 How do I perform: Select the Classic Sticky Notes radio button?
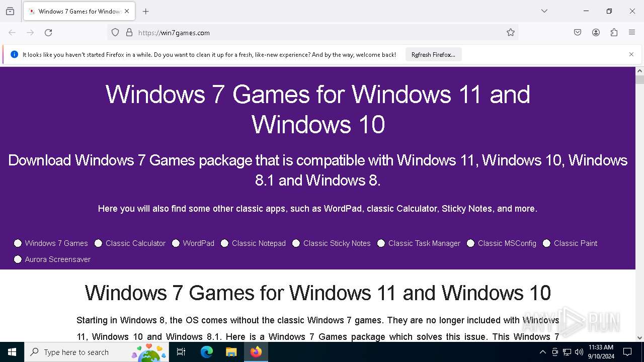pos(296,243)
